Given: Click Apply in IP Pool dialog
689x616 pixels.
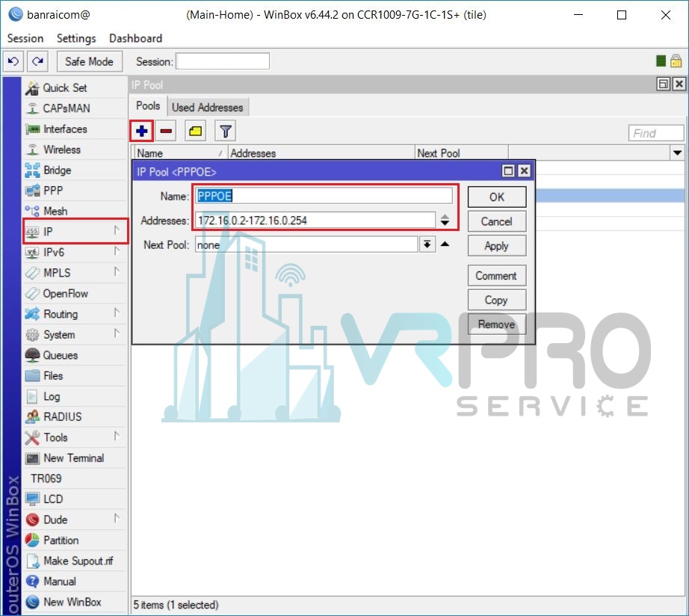Looking at the screenshot, I should point(496,246).
